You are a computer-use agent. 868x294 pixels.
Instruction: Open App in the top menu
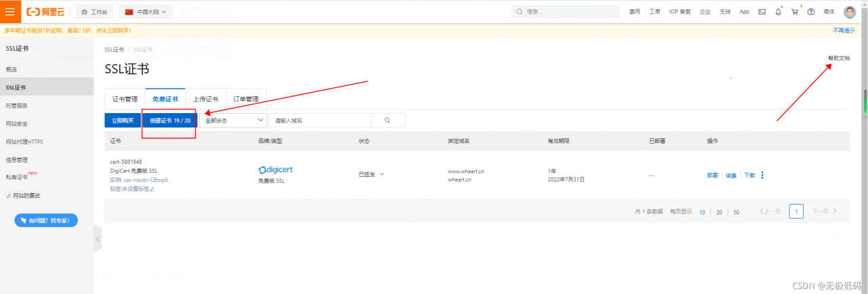pos(745,12)
